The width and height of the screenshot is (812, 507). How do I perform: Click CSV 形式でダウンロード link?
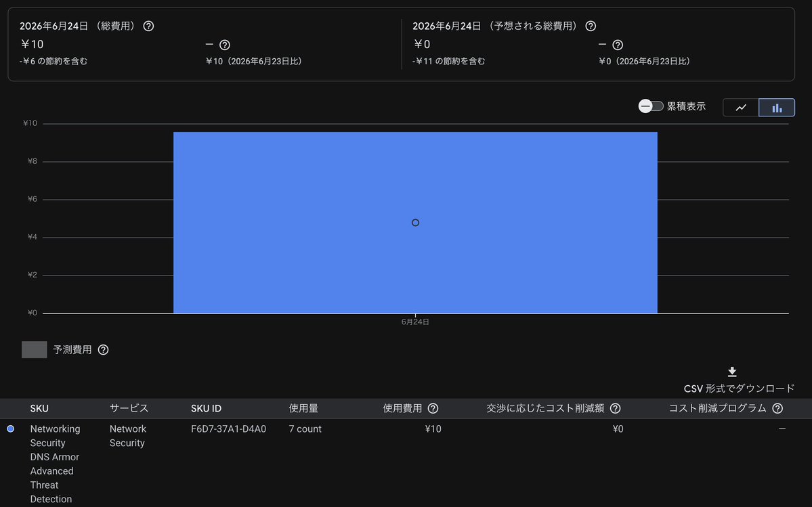pyautogui.click(x=739, y=389)
